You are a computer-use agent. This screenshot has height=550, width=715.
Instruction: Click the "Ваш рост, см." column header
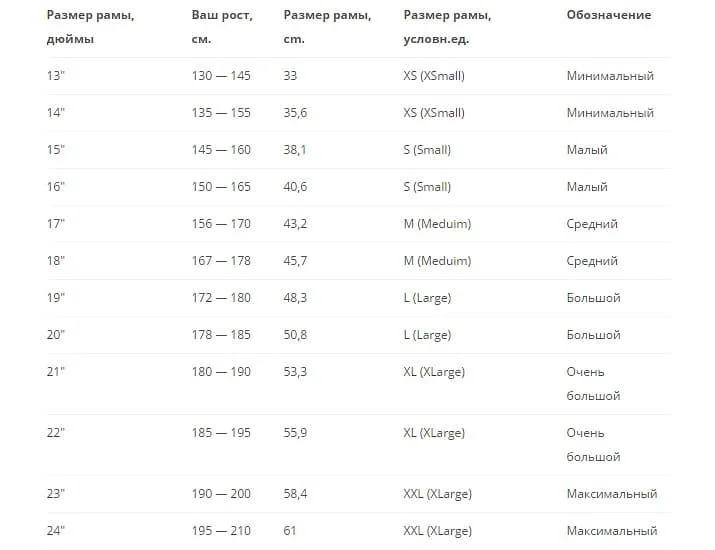222,27
